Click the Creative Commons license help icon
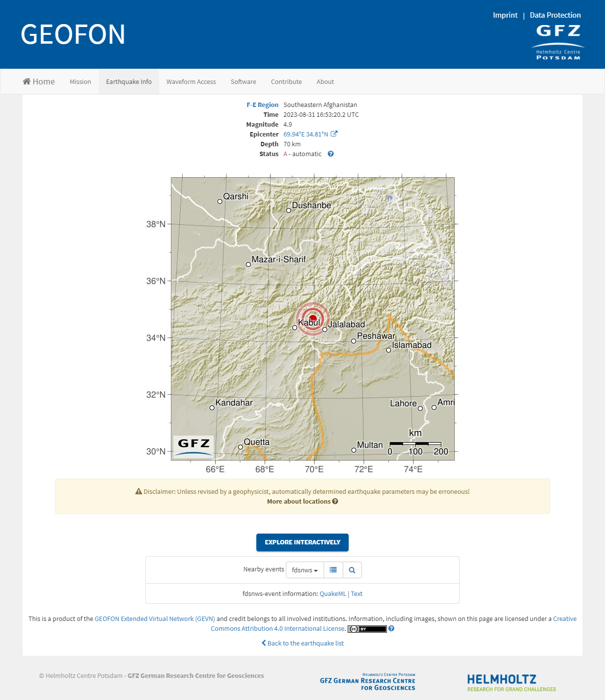This screenshot has height=700, width=605. [x=391, y=628]
